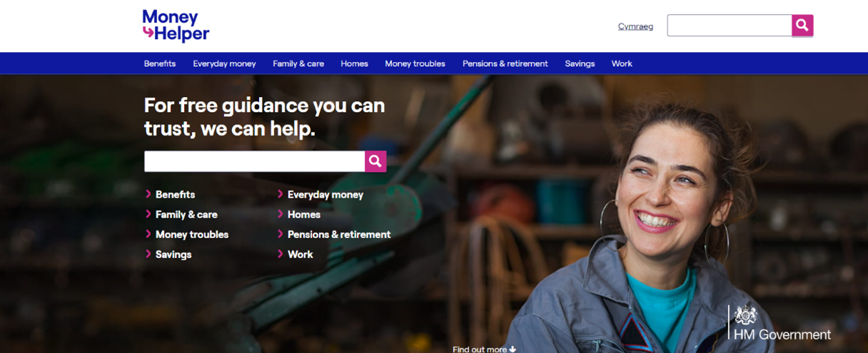Click the Find out more down arrow

tap(513, 349)
